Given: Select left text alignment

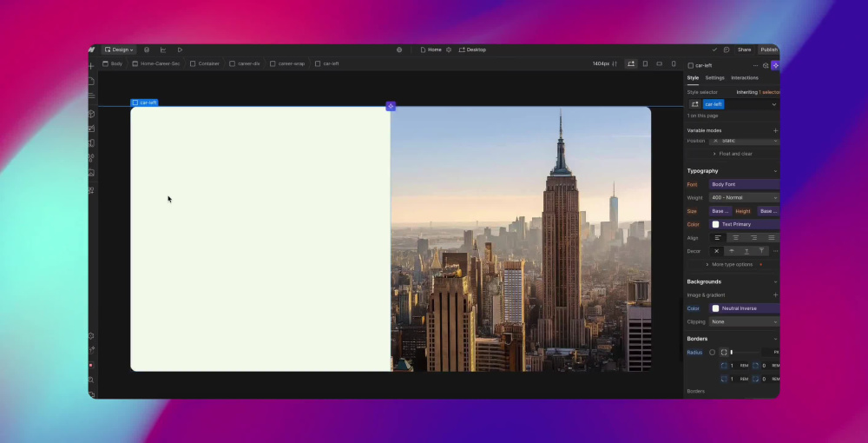Looking at the screenshot, I should (x=718, y=237).
